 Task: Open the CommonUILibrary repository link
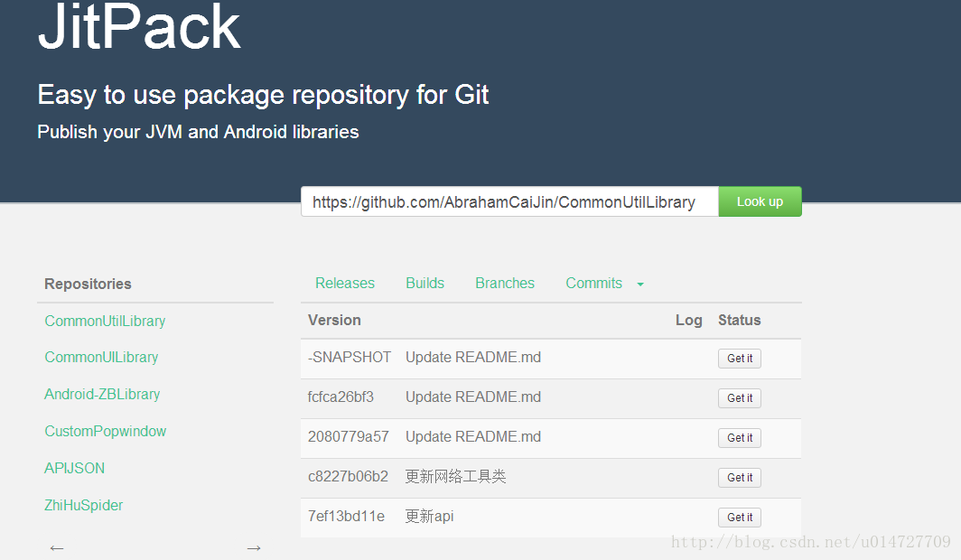(x=101, y=357)
